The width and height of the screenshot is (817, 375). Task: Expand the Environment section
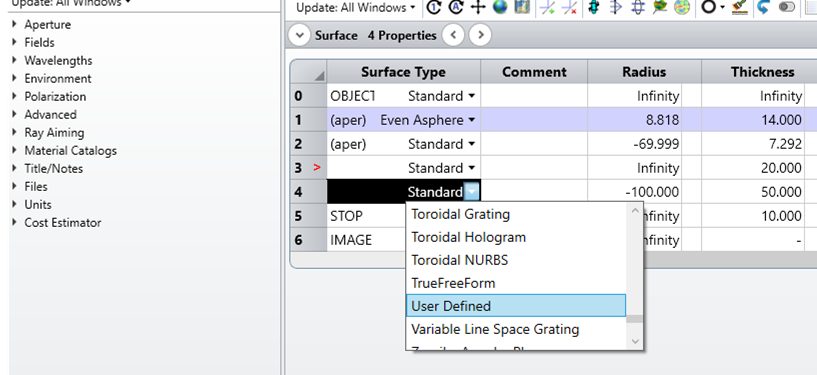coord(14,78)
